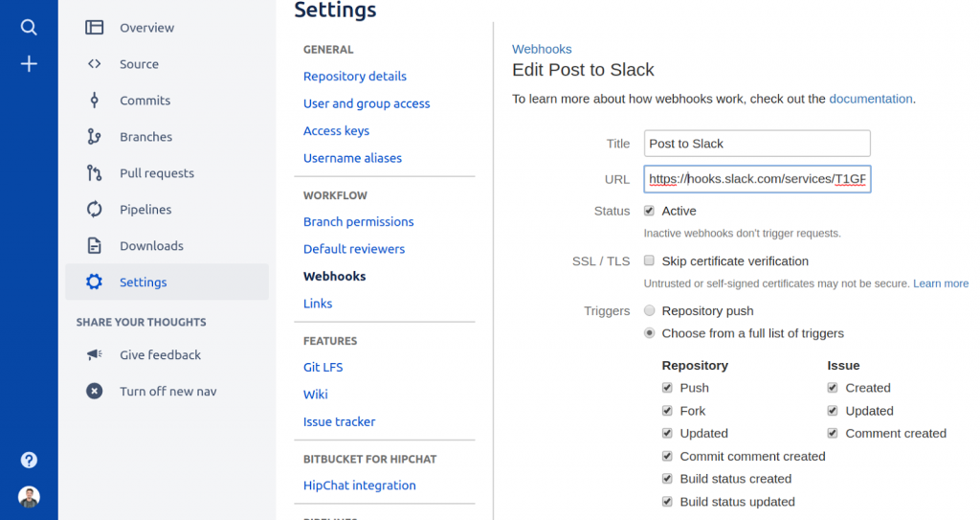Click the Commits node icon

[95, 101]
